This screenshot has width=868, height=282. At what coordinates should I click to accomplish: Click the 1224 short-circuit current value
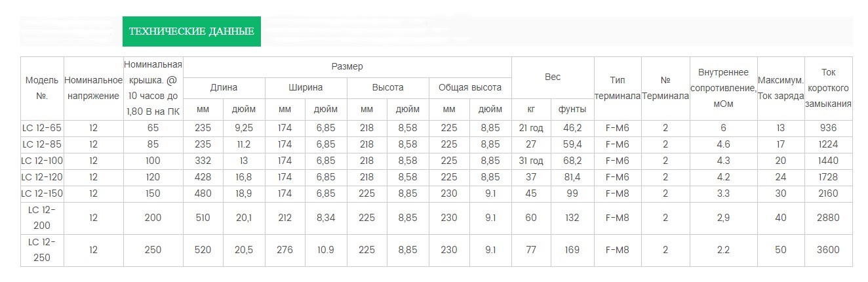pos(828,144)
